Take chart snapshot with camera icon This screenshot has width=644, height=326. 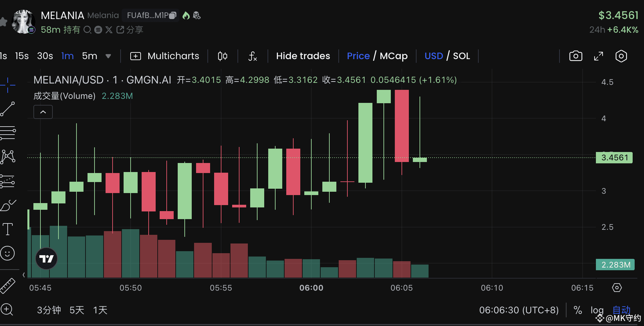tap(576, 56)
